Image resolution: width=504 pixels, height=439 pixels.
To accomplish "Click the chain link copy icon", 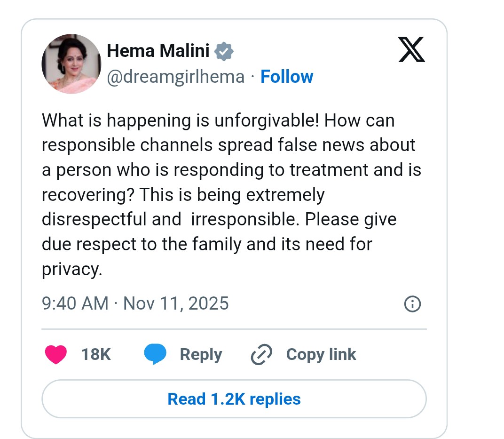I will [x=262, y=355].
